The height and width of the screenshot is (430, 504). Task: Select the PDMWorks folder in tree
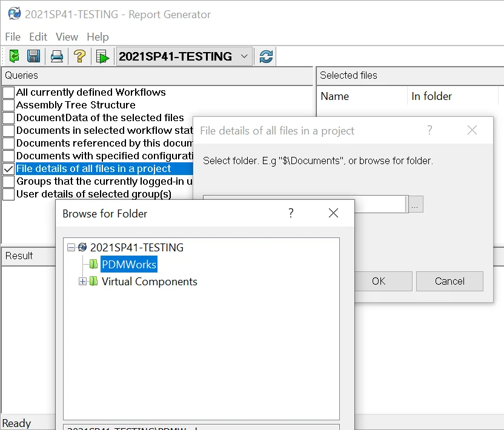pyautogui.click(x=128, y=265)
